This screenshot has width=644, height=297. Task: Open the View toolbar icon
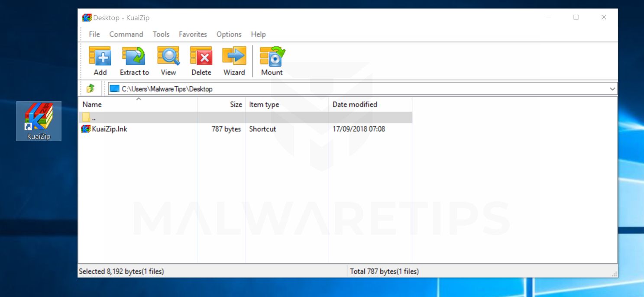[x=168, y=56]
